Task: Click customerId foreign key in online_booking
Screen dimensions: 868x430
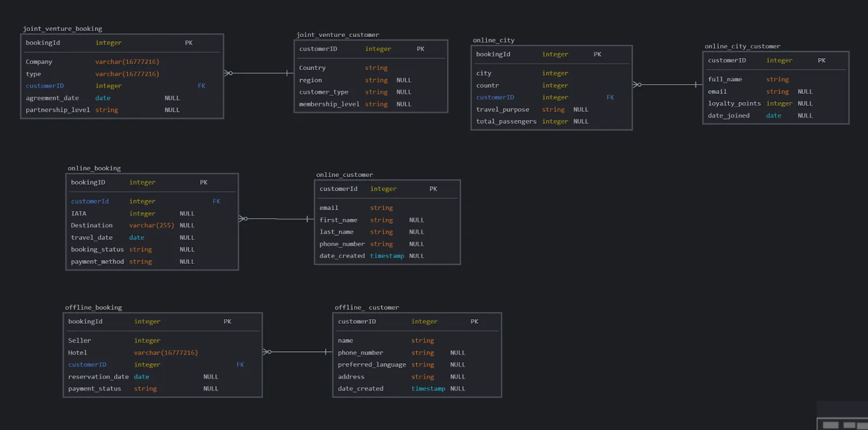Action: pyautogui.click(x=90, y=201)
